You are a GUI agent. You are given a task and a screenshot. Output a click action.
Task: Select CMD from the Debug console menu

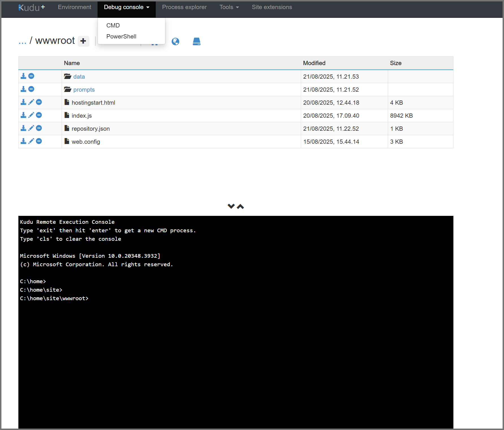(113, 25)
